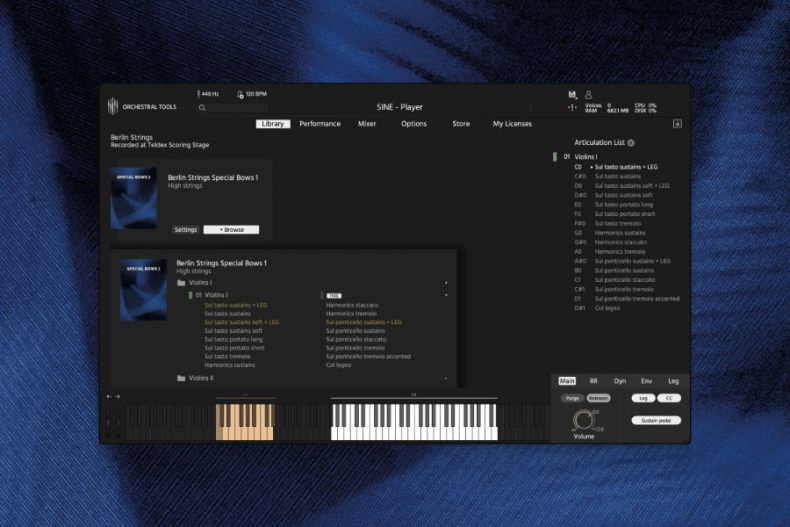The image size is (790, 527).
Task: Open the Options tab
Action: click(x=414, y=124)
